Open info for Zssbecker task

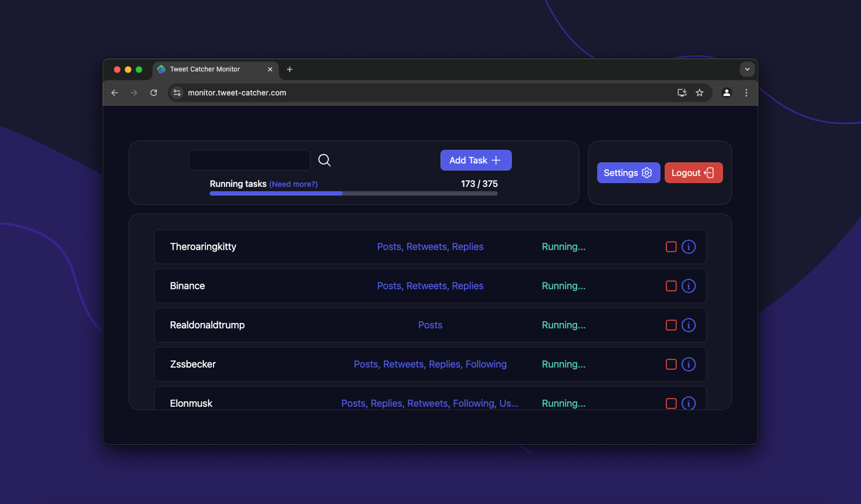[x=688, y=364]
